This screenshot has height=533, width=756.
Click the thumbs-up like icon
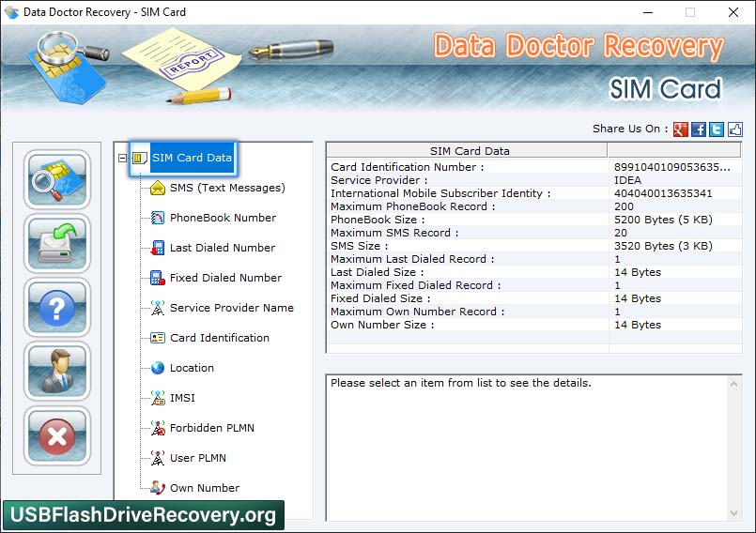click(x=734, y=129)
